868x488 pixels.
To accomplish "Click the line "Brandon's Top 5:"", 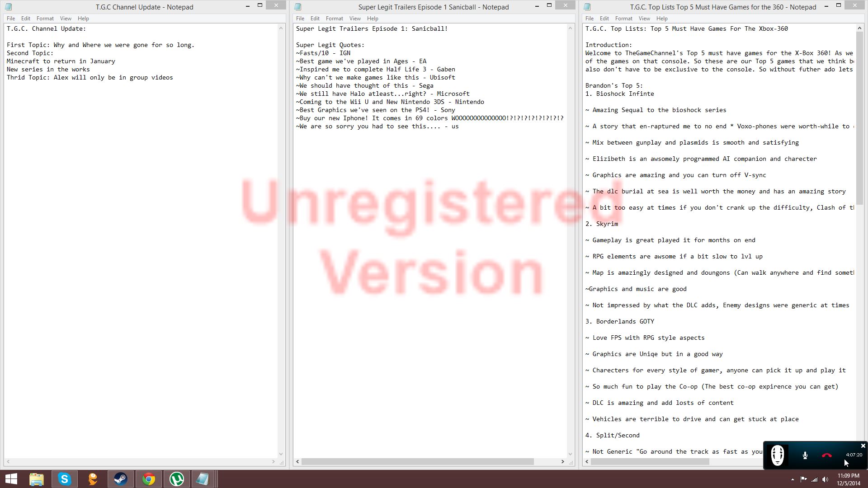I will pyautogui.click(x=614, y=85).
